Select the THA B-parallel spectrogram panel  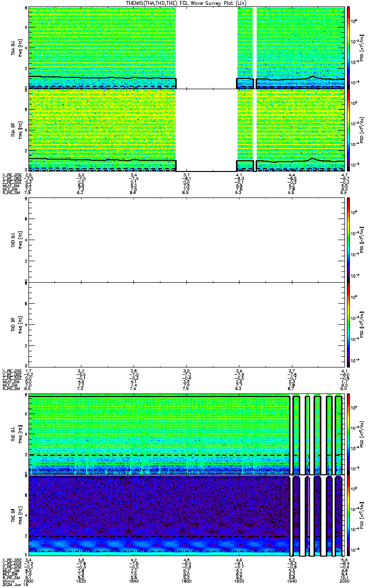(187, 130)
